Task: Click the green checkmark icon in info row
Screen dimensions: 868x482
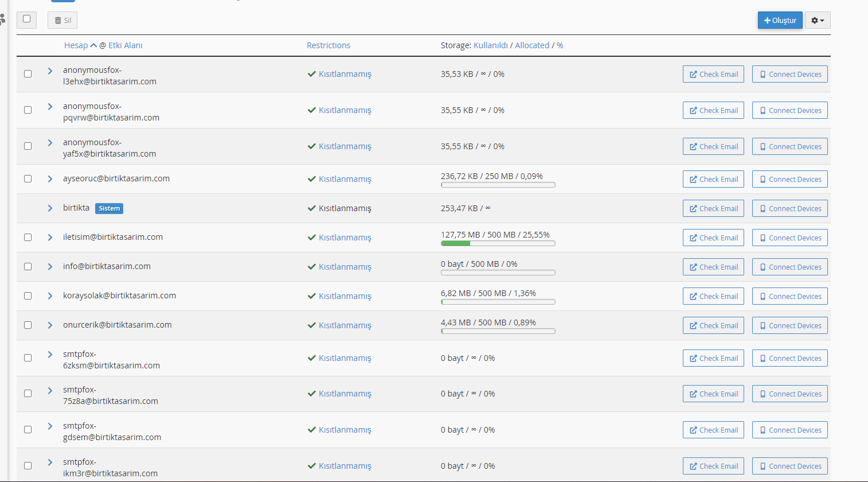Action: (312, 267)
